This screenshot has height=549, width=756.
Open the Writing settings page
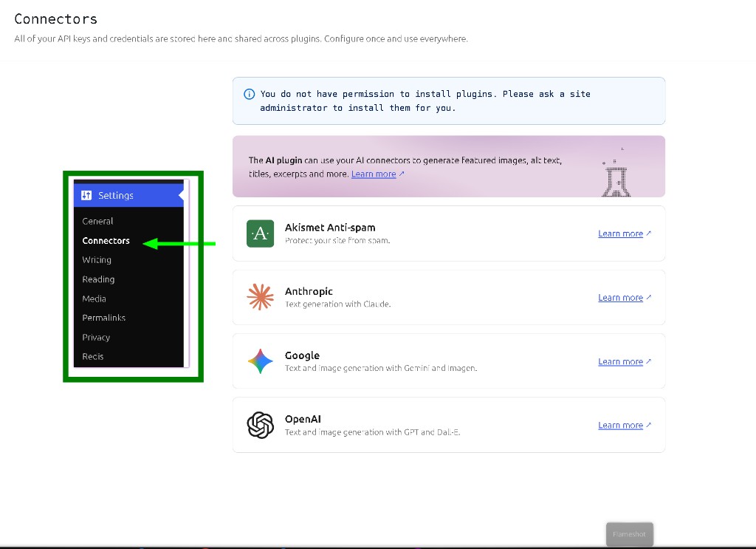pyautogui.click(x=97, y=259)
